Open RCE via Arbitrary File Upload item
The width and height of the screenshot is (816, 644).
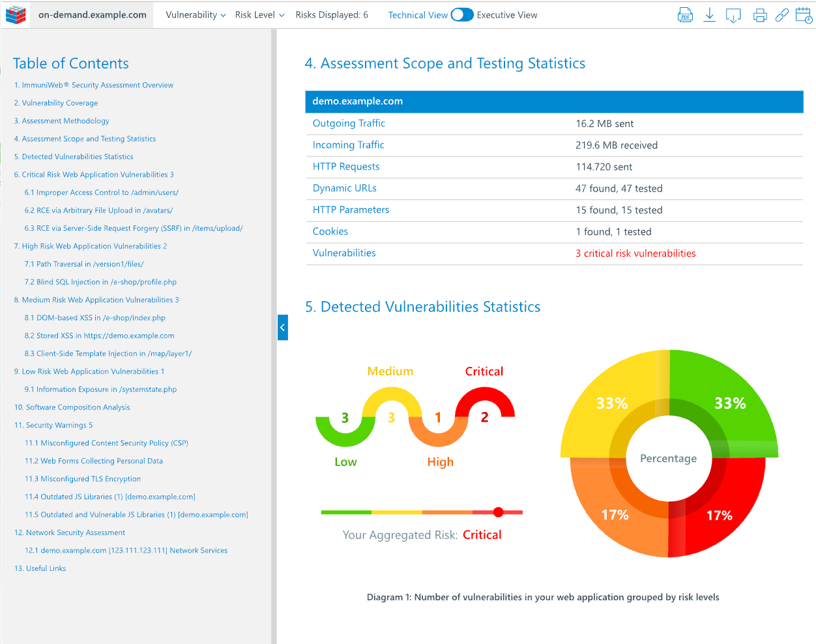coord(98,211)
